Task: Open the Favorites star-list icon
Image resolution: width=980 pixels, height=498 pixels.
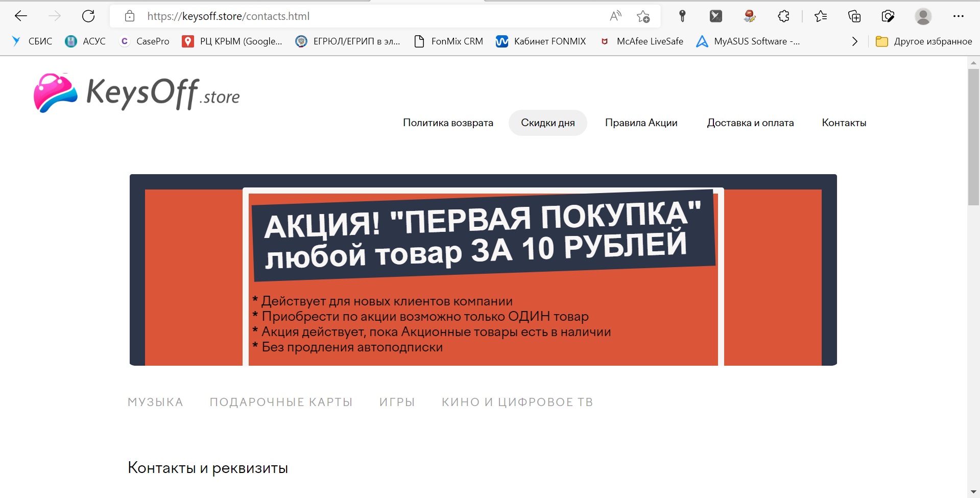Action: click(x=821, y=16)
